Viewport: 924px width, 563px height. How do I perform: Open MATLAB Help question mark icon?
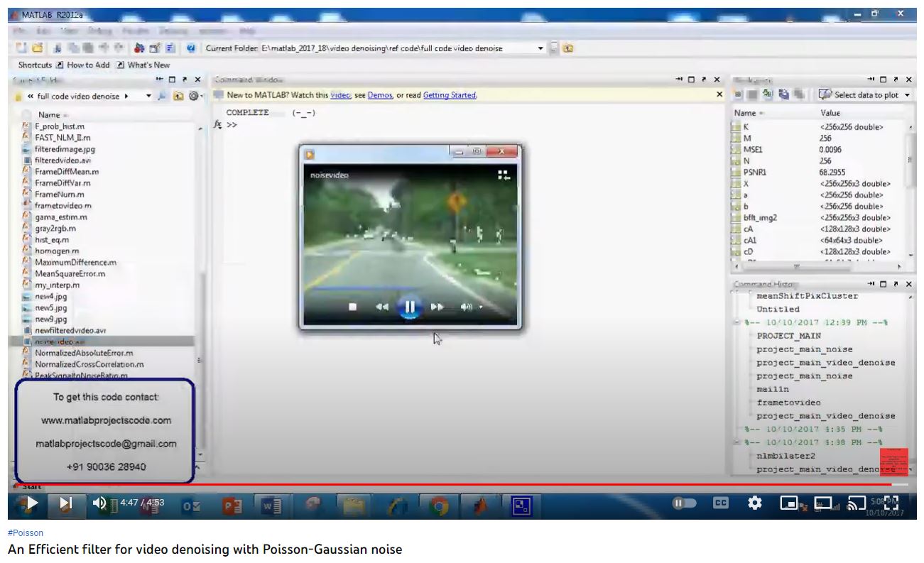[x=191, y=48]
